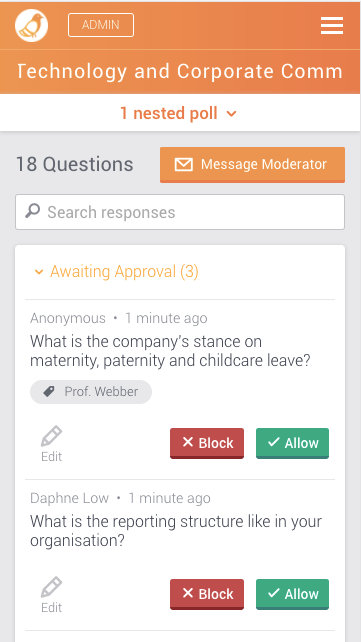
Task: Click the Technology and Corporate Comm title
Action: pos(180,71)
